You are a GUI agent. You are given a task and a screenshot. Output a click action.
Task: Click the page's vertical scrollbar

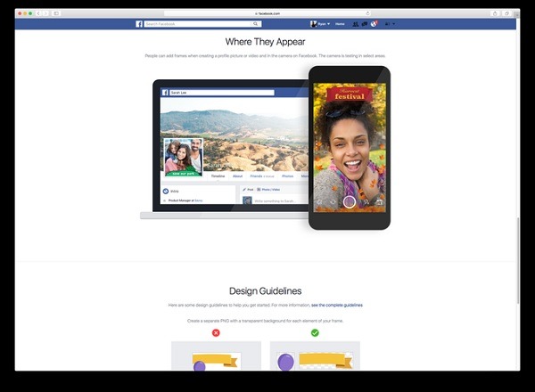[518, 260]
